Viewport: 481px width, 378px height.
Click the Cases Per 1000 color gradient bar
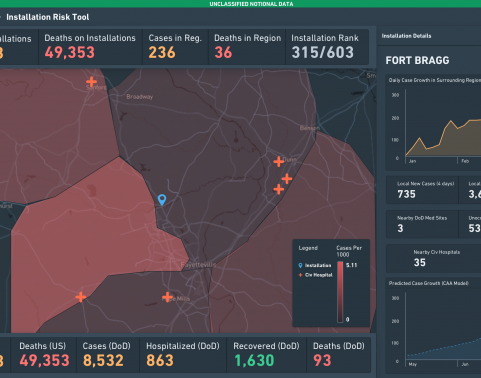coord(340,292)
